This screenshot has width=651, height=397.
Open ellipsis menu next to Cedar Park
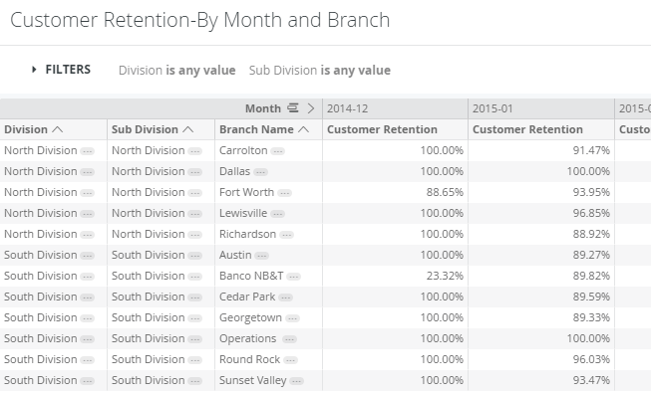pos(285,297)
